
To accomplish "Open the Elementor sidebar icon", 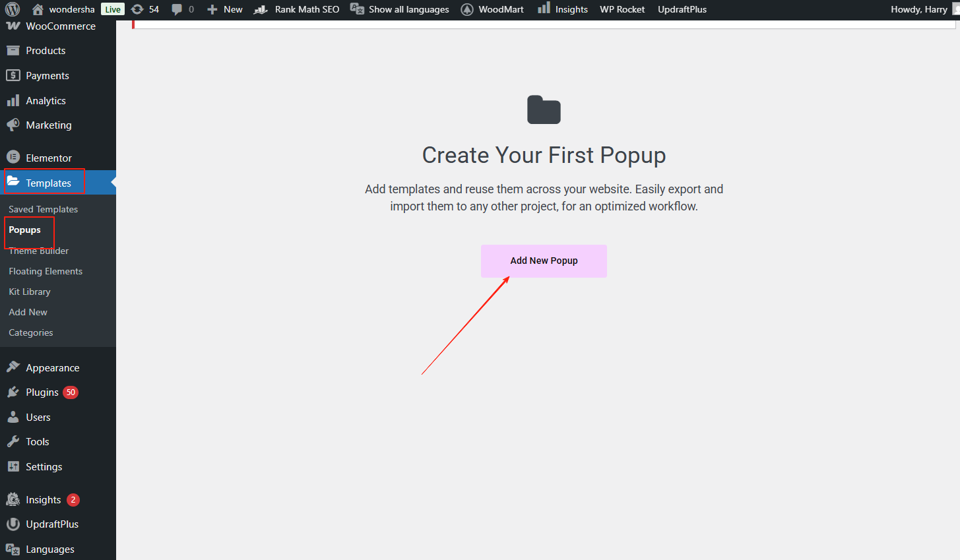I will click(x=13, y=158).
